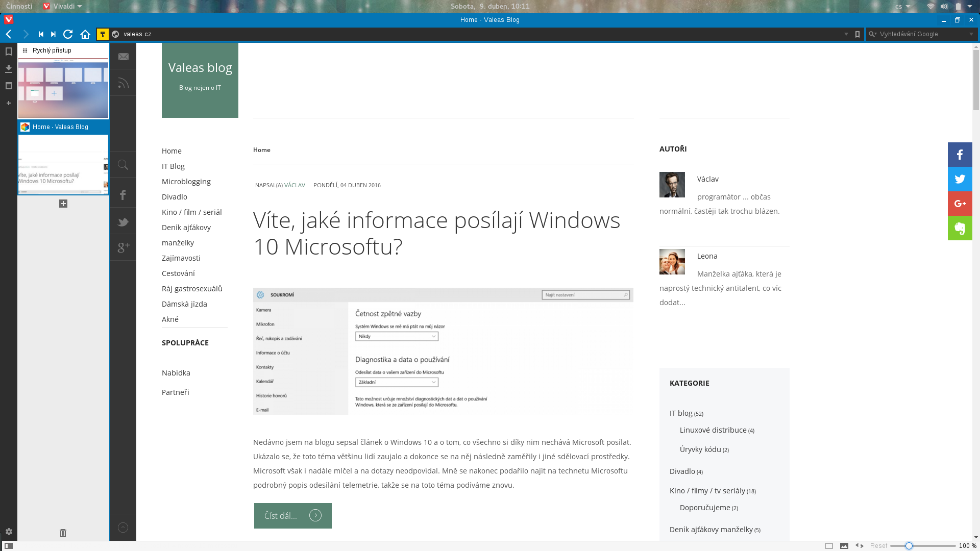
Task: Expand the search field history arrow
Action: click(x=971, y=34)
